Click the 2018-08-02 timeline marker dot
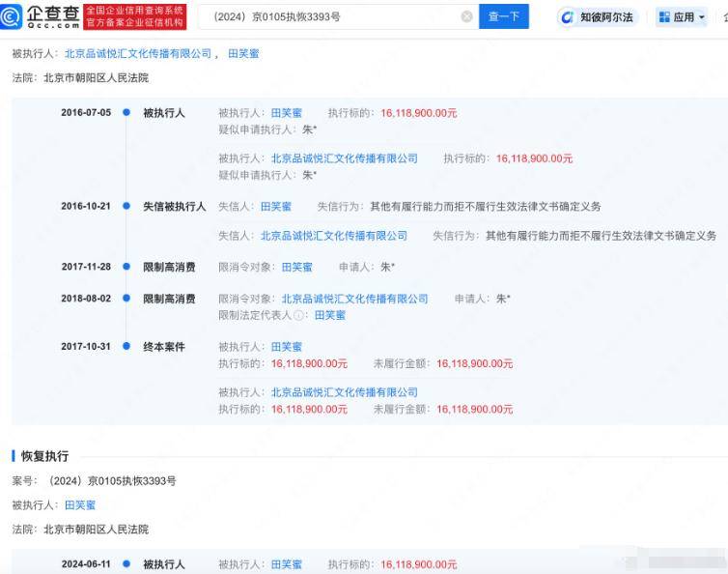Screen dimensions: 728x574 pos(126,298)
